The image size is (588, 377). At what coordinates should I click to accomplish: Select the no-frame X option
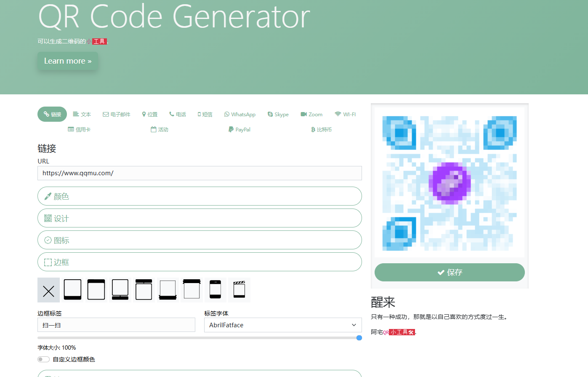[48, 290]
